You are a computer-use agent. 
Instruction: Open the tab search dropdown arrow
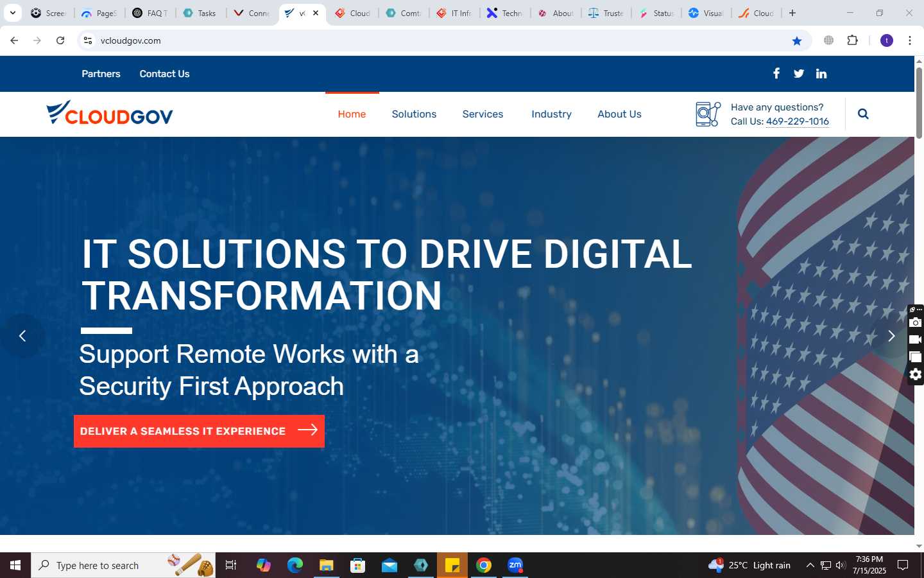(13, 13)
